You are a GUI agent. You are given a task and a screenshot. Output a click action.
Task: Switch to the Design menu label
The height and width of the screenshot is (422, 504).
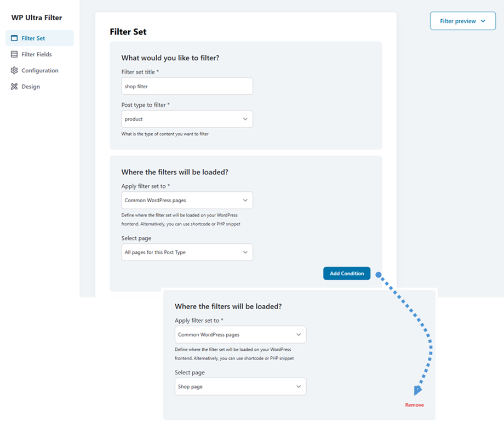pyautogui.click(x=31, y=87)
